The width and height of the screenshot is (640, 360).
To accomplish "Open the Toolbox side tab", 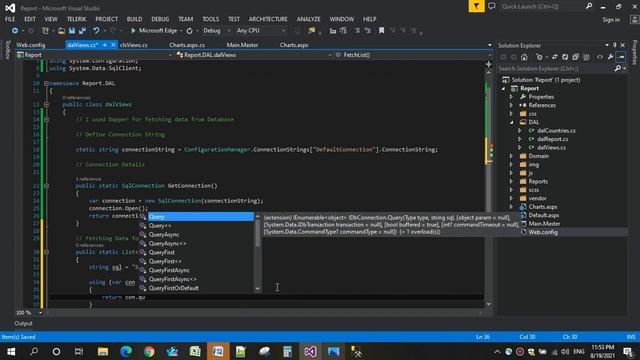I will pos(7,50).
